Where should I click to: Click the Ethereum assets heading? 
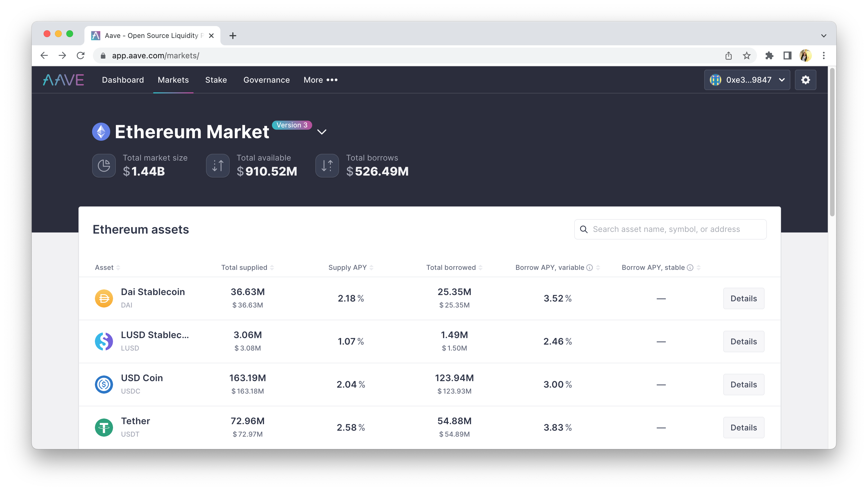tap(141, 229)
